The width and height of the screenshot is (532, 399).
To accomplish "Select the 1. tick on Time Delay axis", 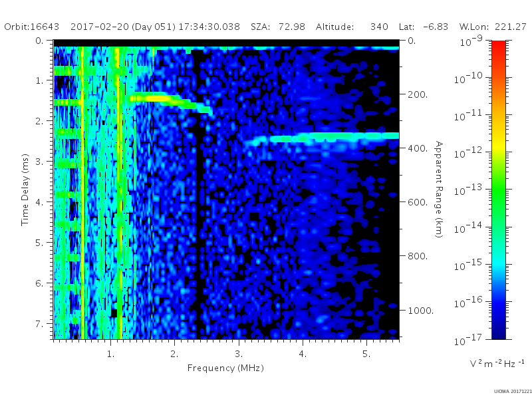I will (39, 80).
